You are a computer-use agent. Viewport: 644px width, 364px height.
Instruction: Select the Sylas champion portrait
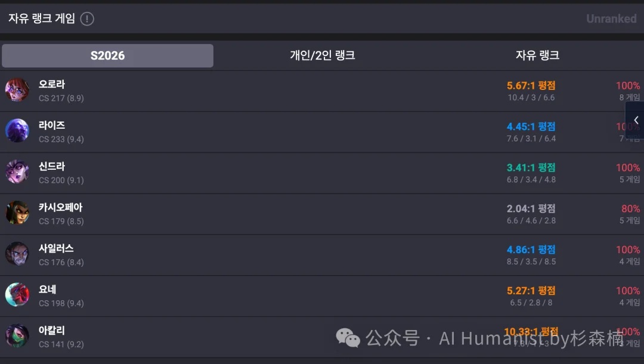click(17, 254)
